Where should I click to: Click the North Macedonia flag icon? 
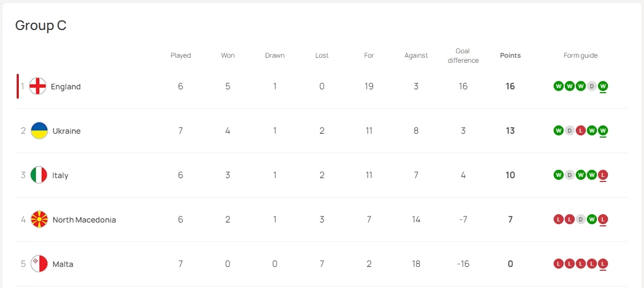click(x=39, y=220)
